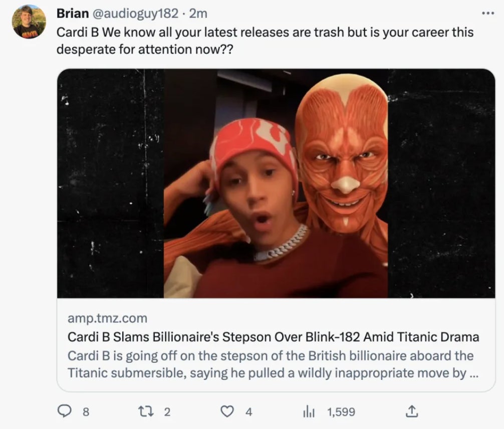504x429 pixels.
Task: Click the amp.tmz.com domain label
Action: [107, 318]
